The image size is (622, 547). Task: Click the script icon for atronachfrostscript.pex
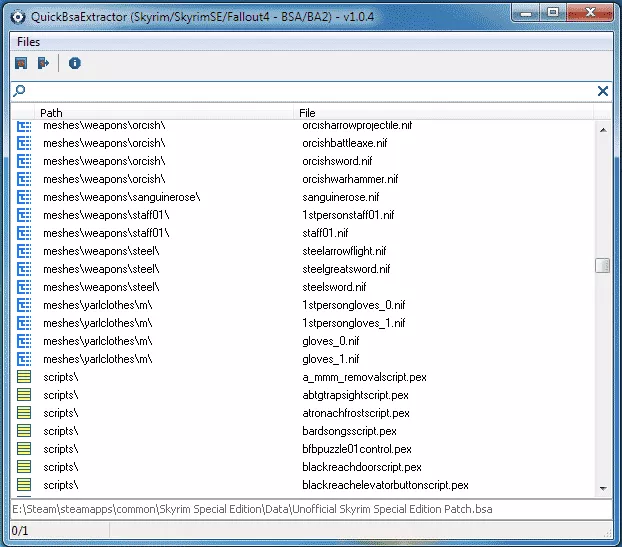pos(24,413)
